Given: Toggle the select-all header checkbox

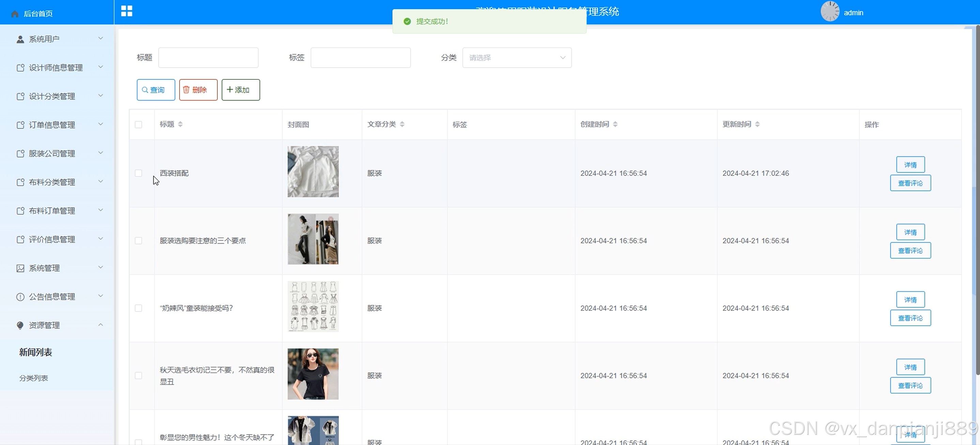Looking at the screenshot, I should point(138,125).
